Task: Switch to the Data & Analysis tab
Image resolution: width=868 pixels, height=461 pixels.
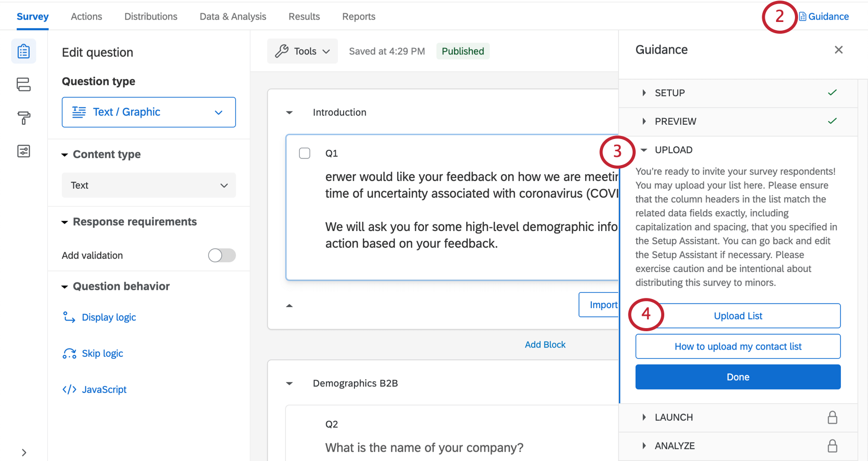Action: (x=233, y=16)
